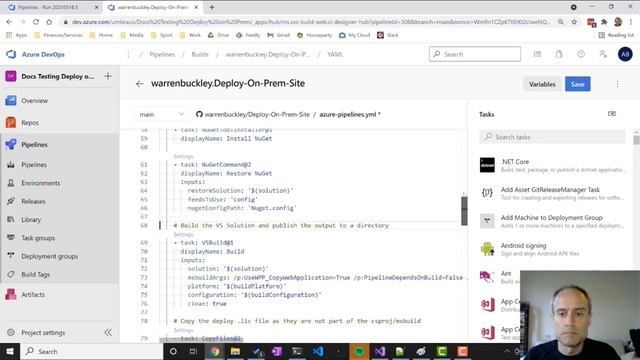Open Settings link above VSBuild@1 task

183,234
